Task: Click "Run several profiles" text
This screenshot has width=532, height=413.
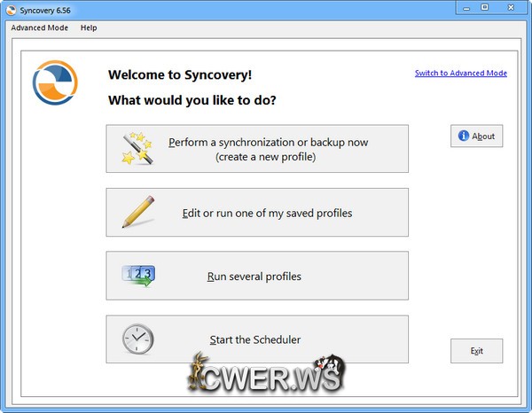Action: [x=254, y=277]
